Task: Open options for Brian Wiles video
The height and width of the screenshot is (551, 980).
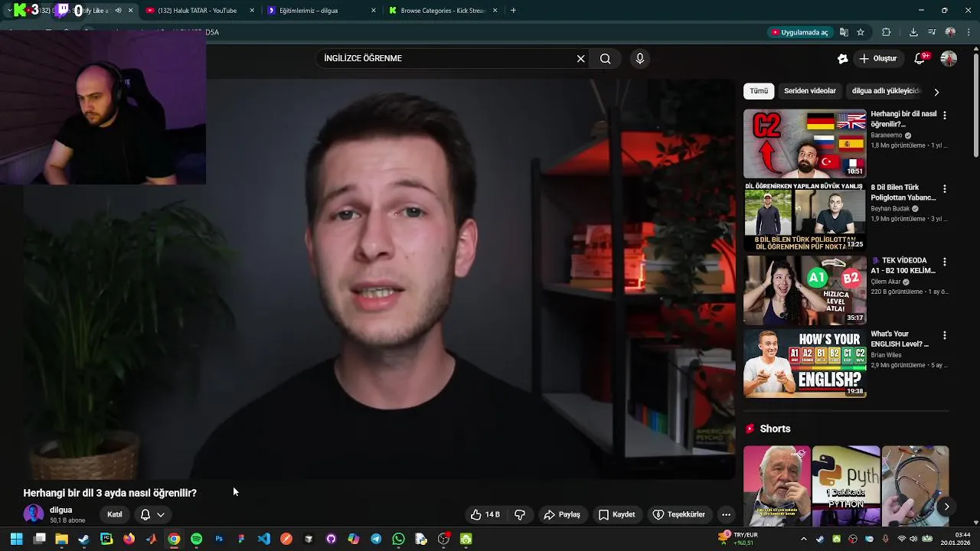Action: 944,335
